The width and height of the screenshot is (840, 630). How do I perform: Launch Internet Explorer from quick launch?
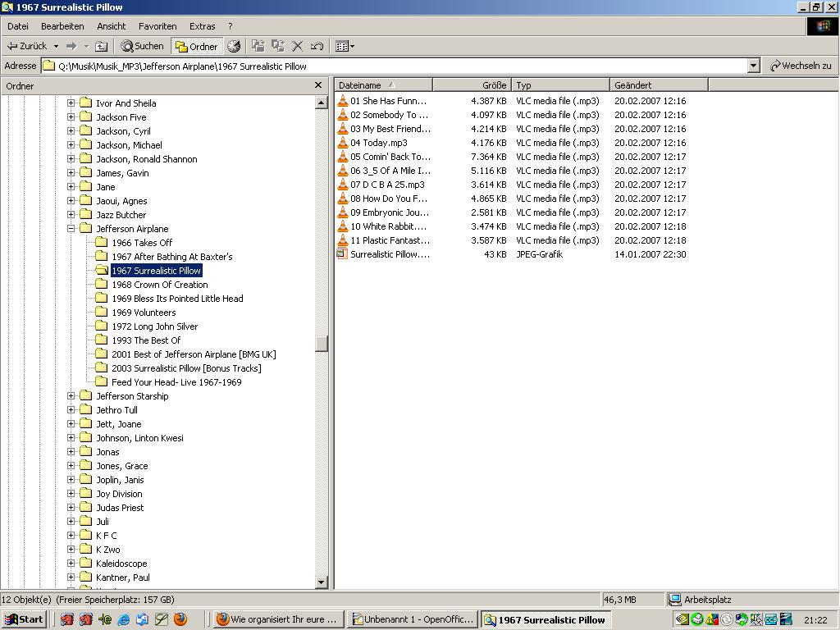point(124,619)
